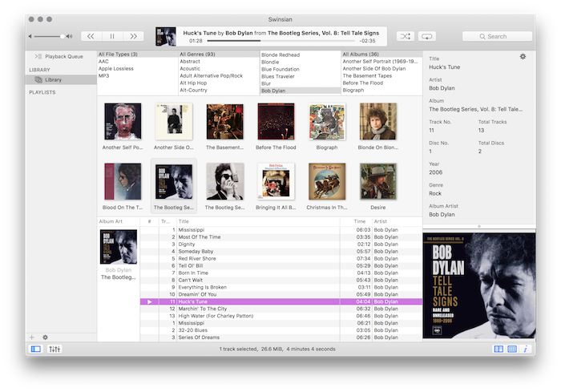The height and width of the screenshot is (392, 561).
Task: Open the info panel gear menu
Action: (523, 57)
